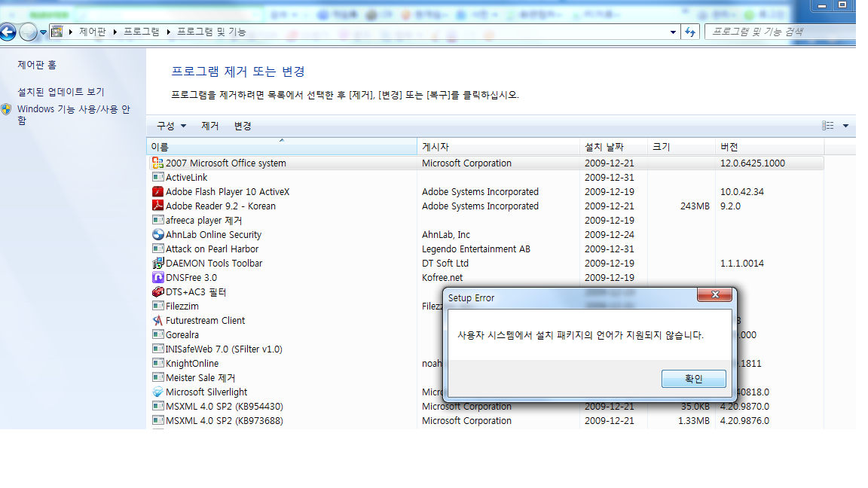
Task: Click Adobe Reader 9.2 icon
Action: click(x=157, y=206)
